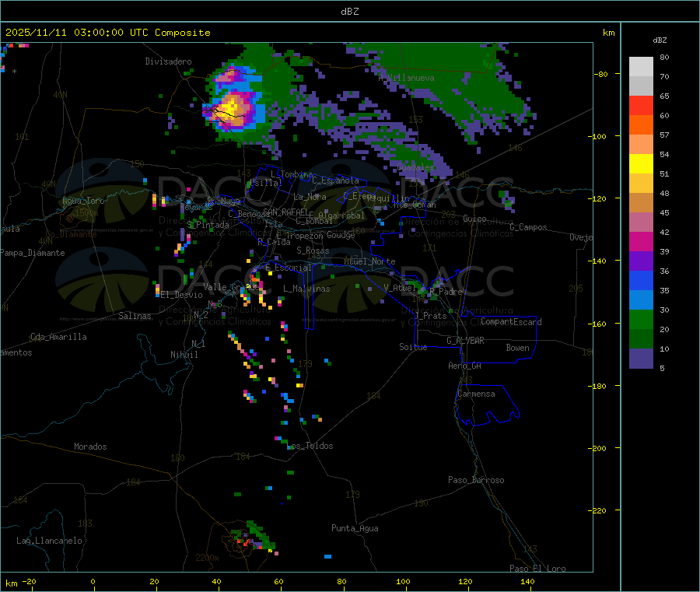Click the 'Los_Toldos' map label

(x=310, y=446)
